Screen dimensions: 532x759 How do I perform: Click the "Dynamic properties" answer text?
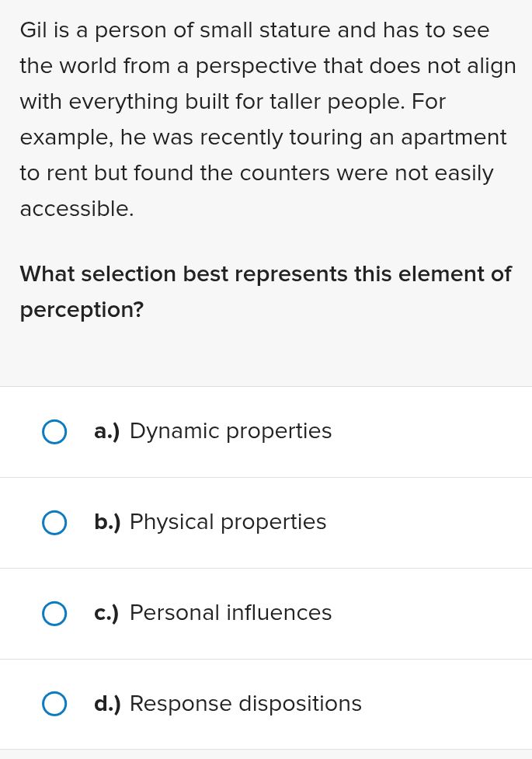pyautogui.click(x=231, y=431)
